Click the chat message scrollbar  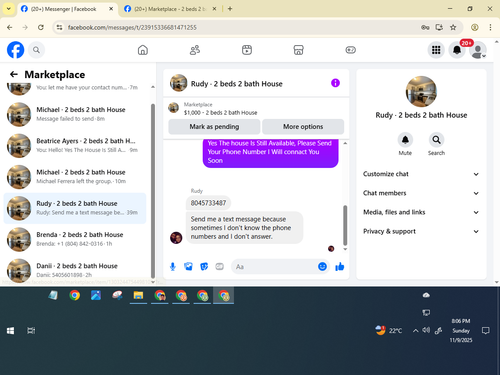[x=345, y=225]
